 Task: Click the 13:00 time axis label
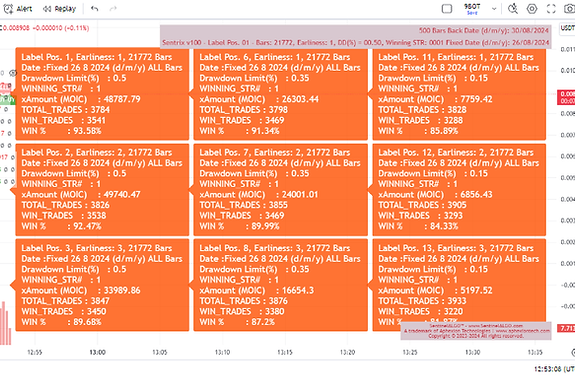(x=97, y=352)
